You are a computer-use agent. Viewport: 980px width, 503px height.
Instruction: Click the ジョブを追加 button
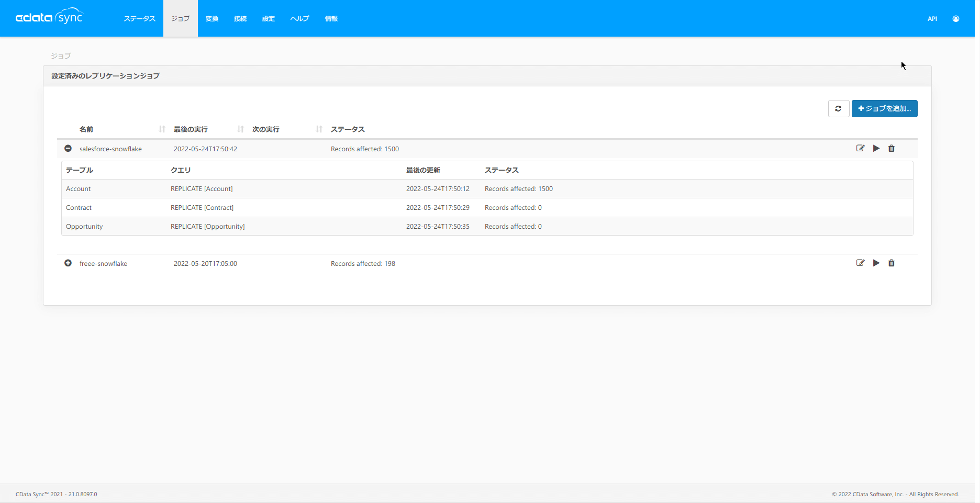click(x=884, y=109)
